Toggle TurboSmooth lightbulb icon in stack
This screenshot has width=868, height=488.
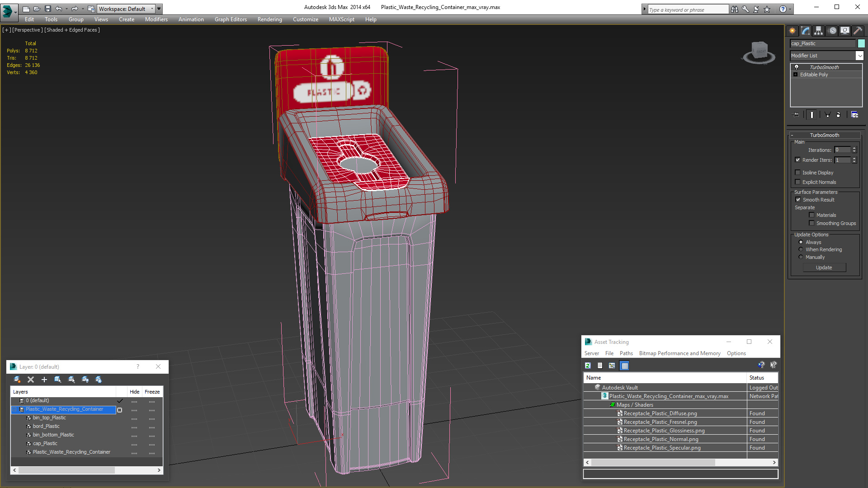pos(797,67)
